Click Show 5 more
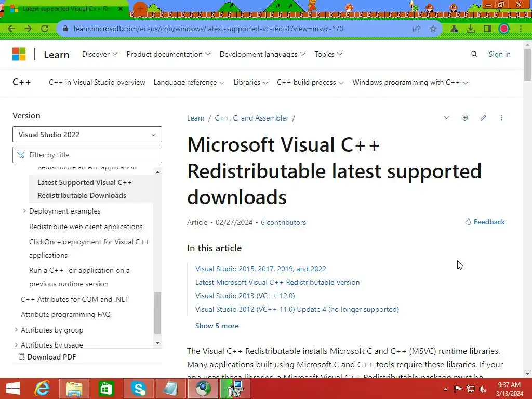 click(x=217, y=326)
